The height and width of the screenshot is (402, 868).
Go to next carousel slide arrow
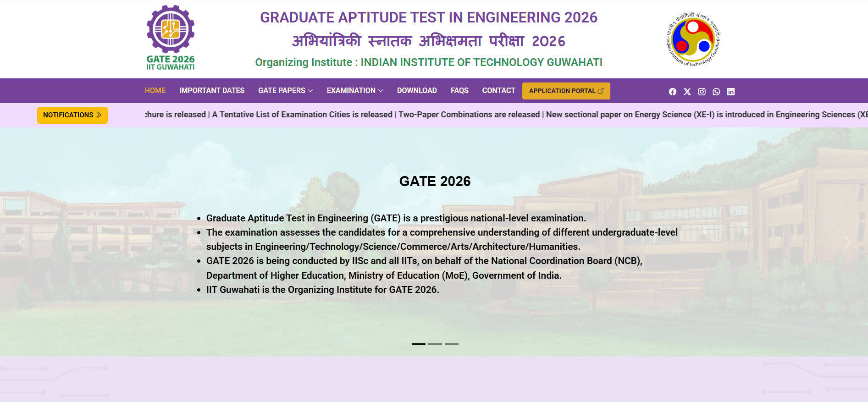pos(847,242)
